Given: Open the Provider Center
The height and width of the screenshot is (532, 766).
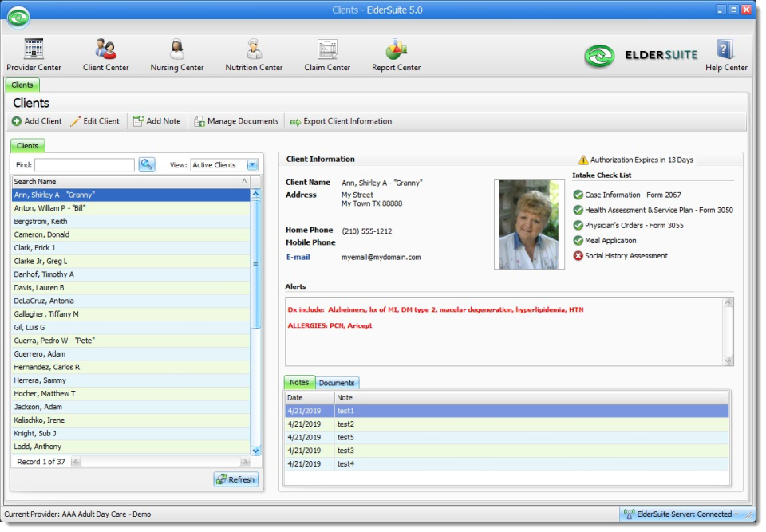Looking at the screenshot, I should [x=33, y=53].
